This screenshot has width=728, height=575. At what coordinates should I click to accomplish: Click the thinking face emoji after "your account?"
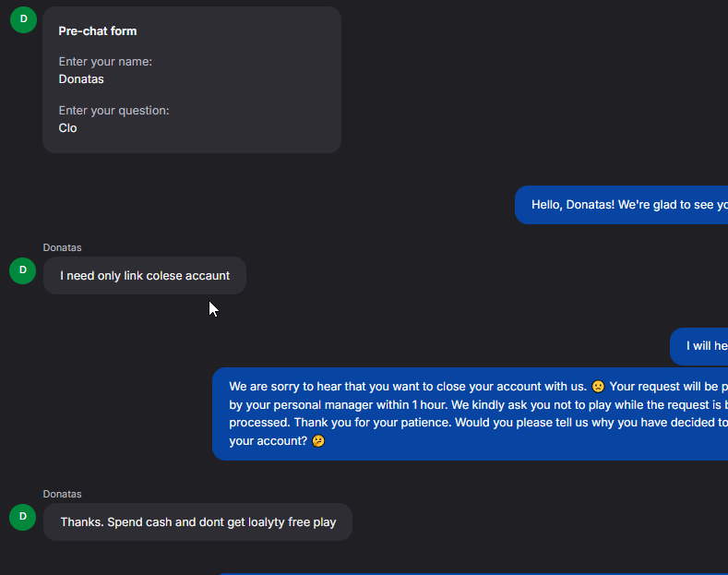click(318, 442)
